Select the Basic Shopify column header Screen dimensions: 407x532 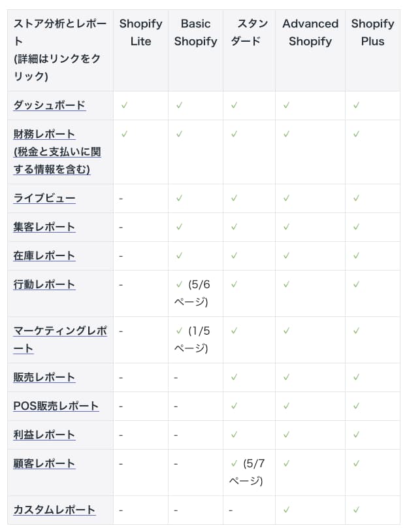(x=195, y=32)
